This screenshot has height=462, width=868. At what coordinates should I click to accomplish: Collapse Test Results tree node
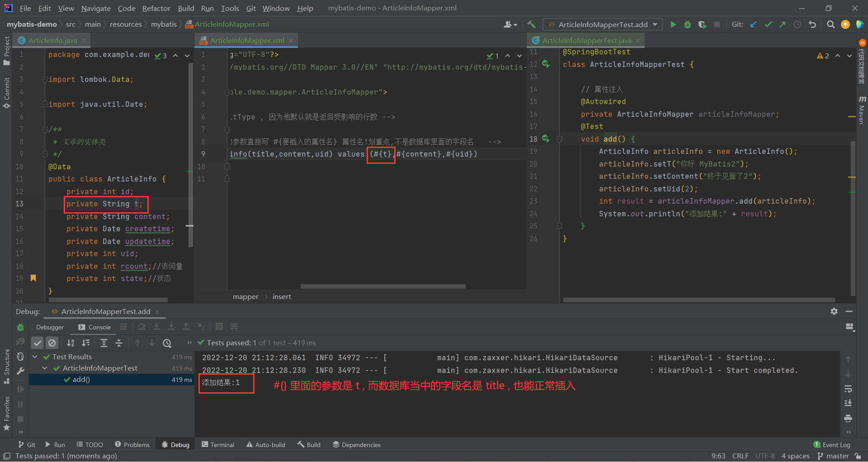(x=35, y=357)
